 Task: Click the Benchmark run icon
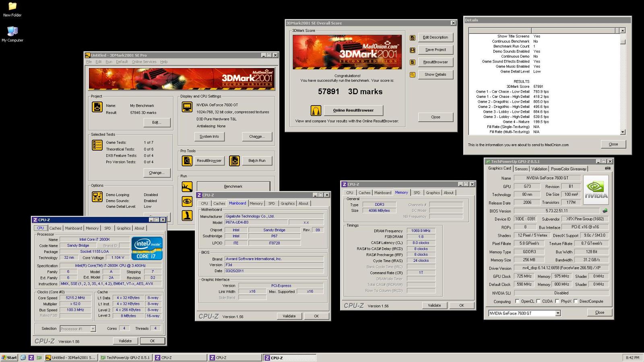coord(187,187)
